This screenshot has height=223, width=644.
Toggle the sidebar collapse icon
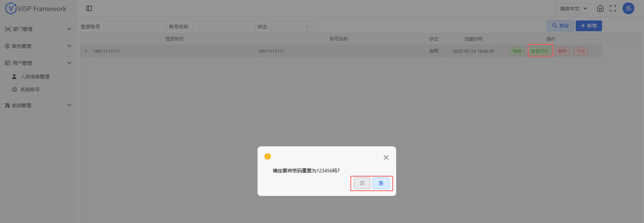coord(89,8)
